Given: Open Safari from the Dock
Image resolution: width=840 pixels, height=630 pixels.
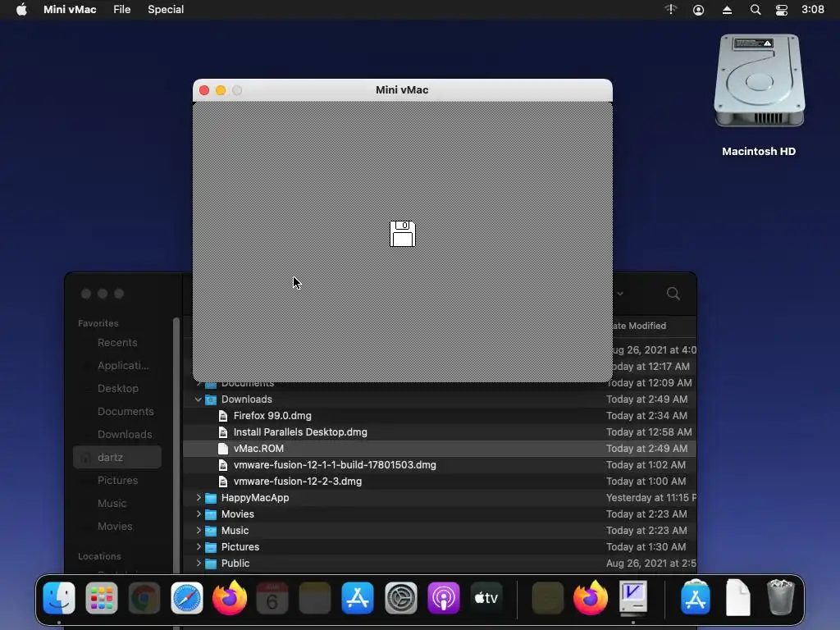Looking at the screenshot, I should [x=187, y=598].
